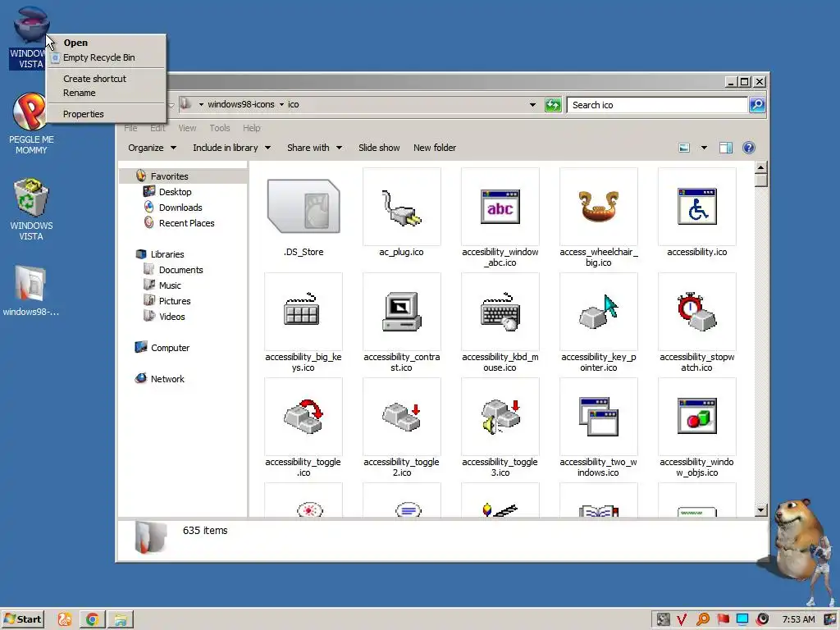
Task: Open the file explorer taskbar icon
Action: point(121,619)
